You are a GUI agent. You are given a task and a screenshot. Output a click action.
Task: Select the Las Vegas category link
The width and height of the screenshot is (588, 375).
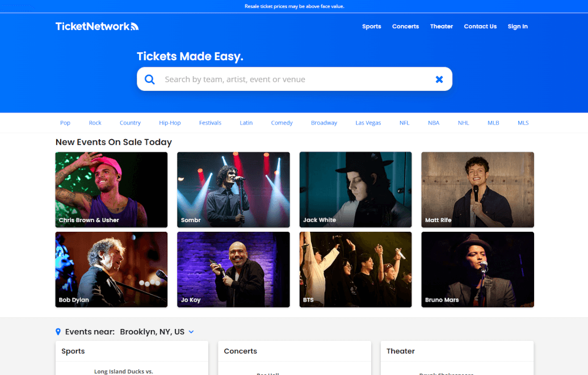[x=368, y=123]
